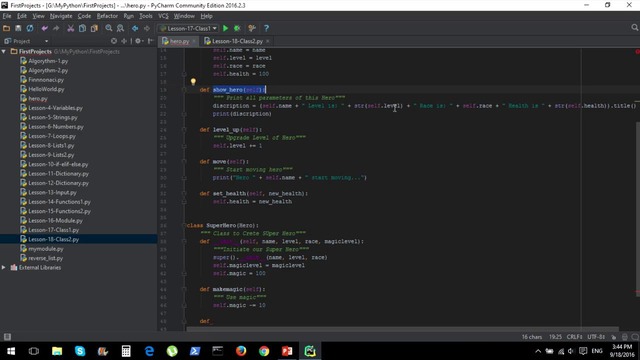Close the hero.py editor tab
The image size is (640, 360).
(194, 41)
